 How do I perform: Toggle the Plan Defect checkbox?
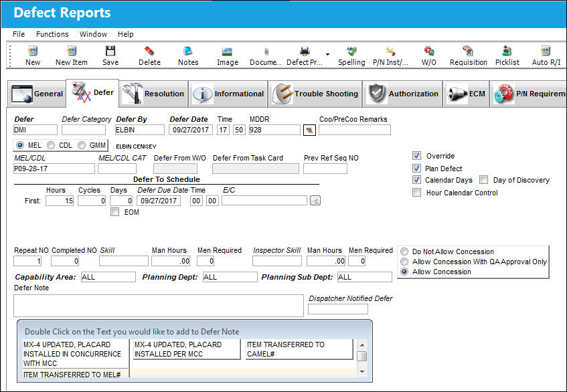[x=416, y=169]
